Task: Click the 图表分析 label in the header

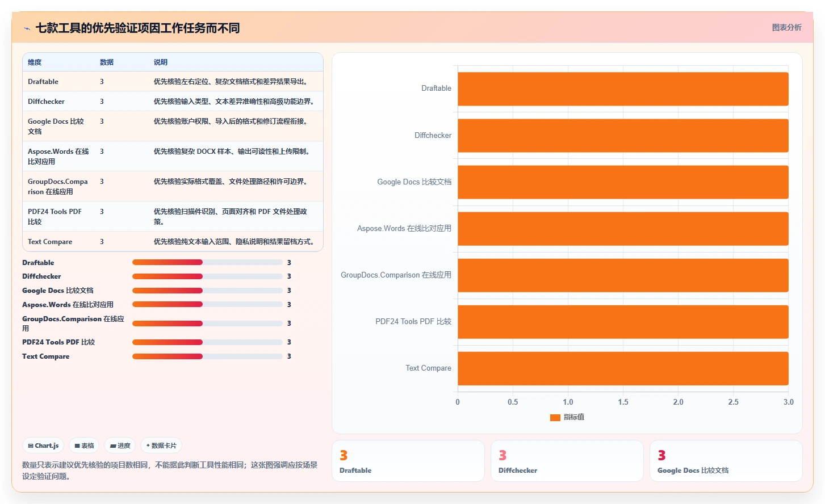Action: (x=786, y=27)
